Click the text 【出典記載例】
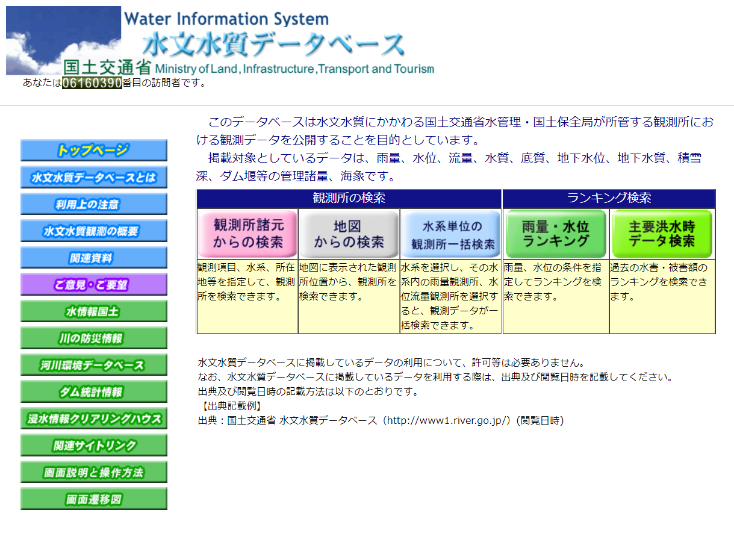The height and width of the screenshot is (560, 734). click(x=231, y=406)
